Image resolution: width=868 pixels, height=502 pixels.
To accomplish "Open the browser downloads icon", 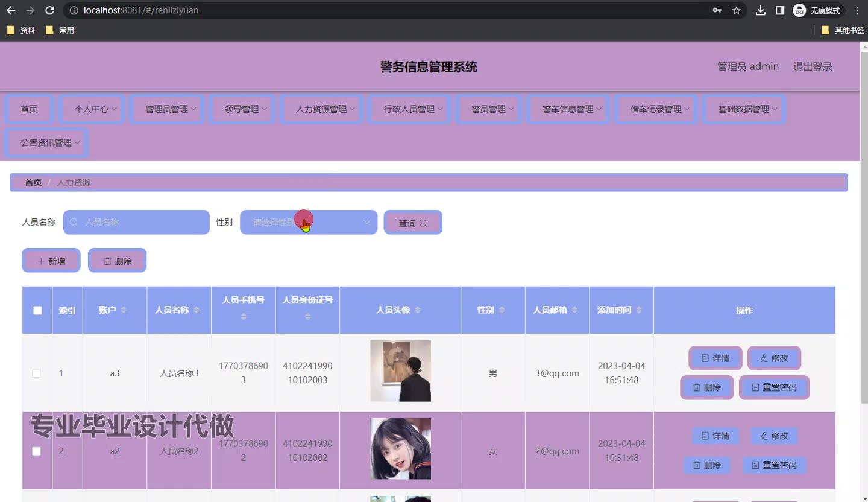I will pyautogui.click(x=761, y=10).
